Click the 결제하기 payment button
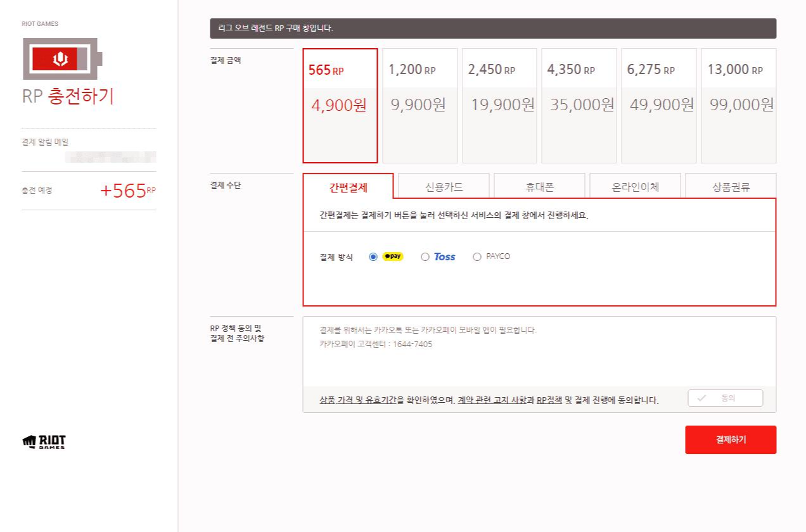 731,440
